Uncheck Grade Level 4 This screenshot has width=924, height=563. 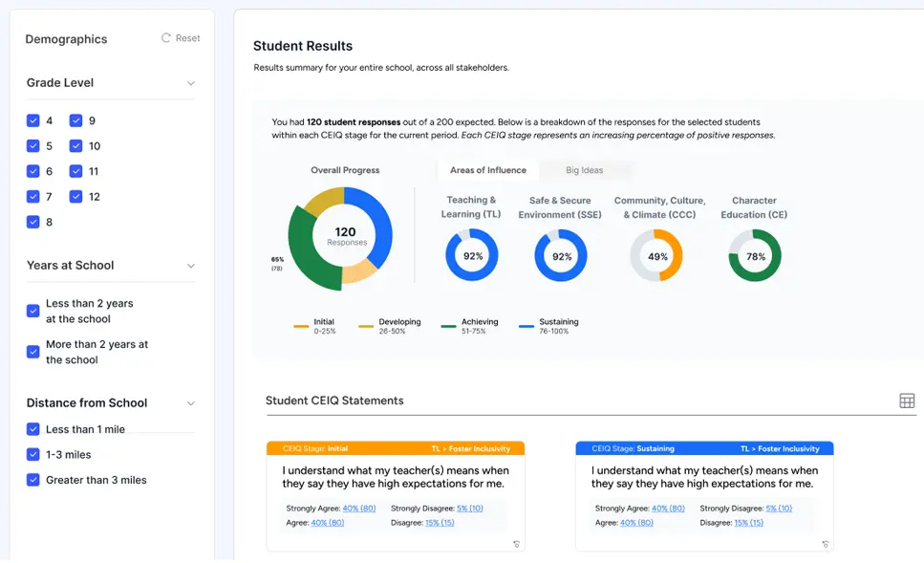click(x=33, y=120)
